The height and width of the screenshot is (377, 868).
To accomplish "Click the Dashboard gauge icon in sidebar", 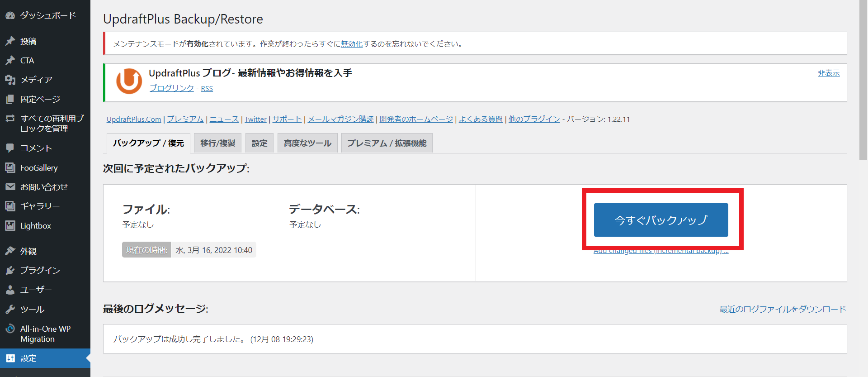I will coord(10,15).
